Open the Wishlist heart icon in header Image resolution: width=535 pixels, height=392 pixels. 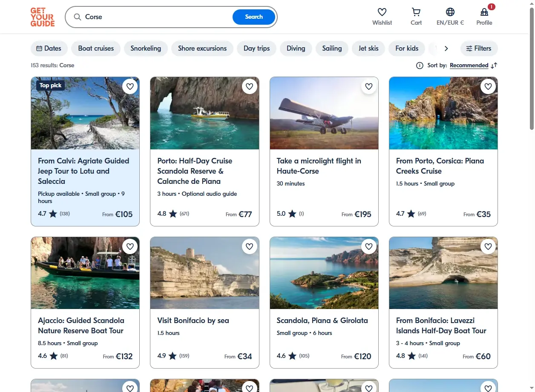coord(382,12)
